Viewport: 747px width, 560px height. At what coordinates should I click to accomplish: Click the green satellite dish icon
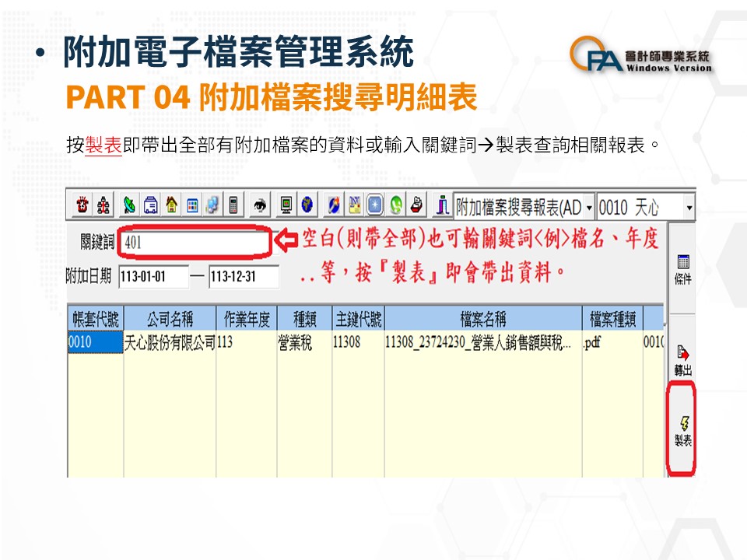coord(129,205)
